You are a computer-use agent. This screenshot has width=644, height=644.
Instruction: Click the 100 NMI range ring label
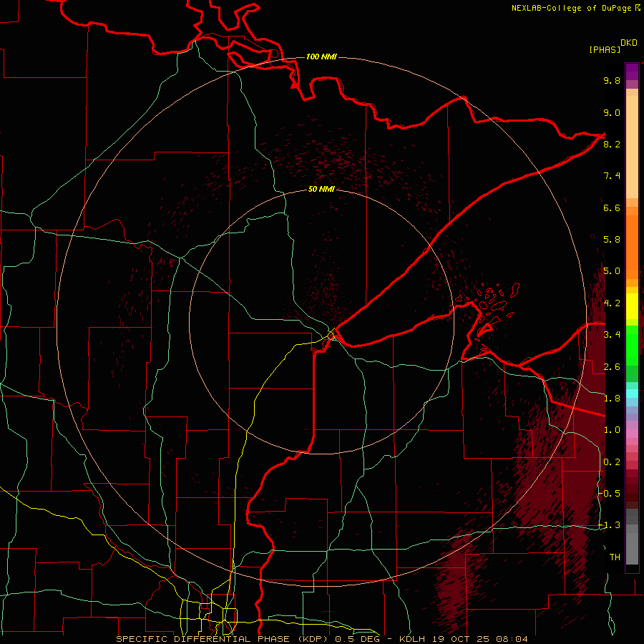tap(321, 57)
